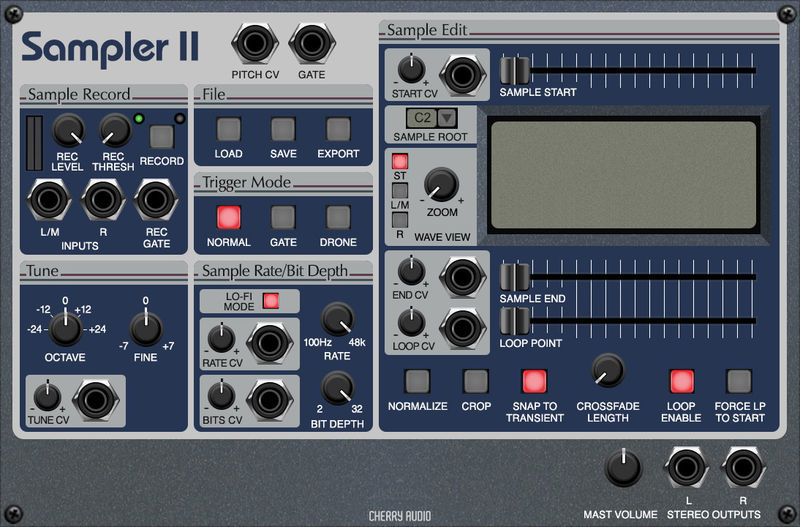This screenshot has height=527, width=800.
Task: Select the GATE trigger mode button
Action: tap(283, 217)
